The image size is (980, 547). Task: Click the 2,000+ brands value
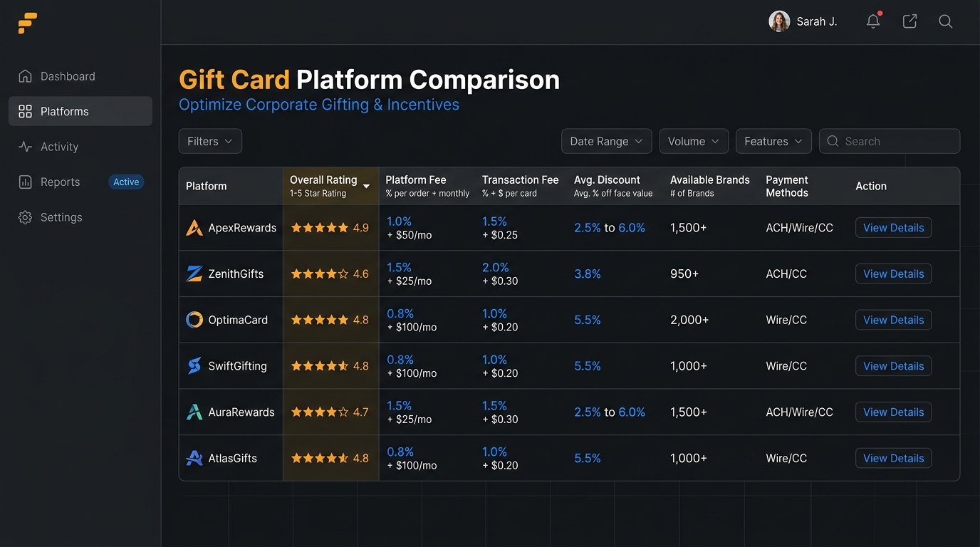click(689, 320)
